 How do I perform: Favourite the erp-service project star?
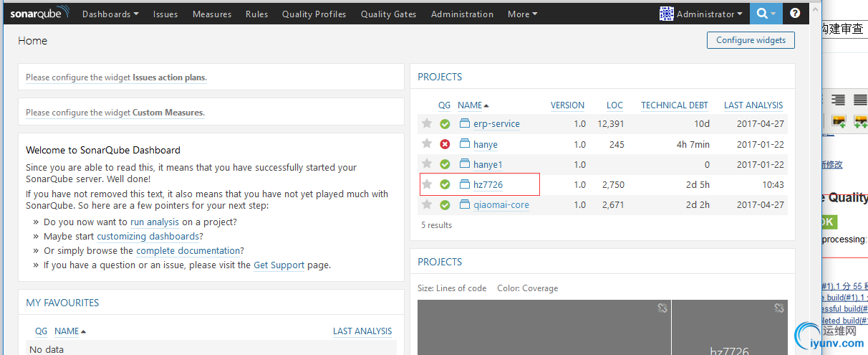pyautogui.click(x=427, y=123)
